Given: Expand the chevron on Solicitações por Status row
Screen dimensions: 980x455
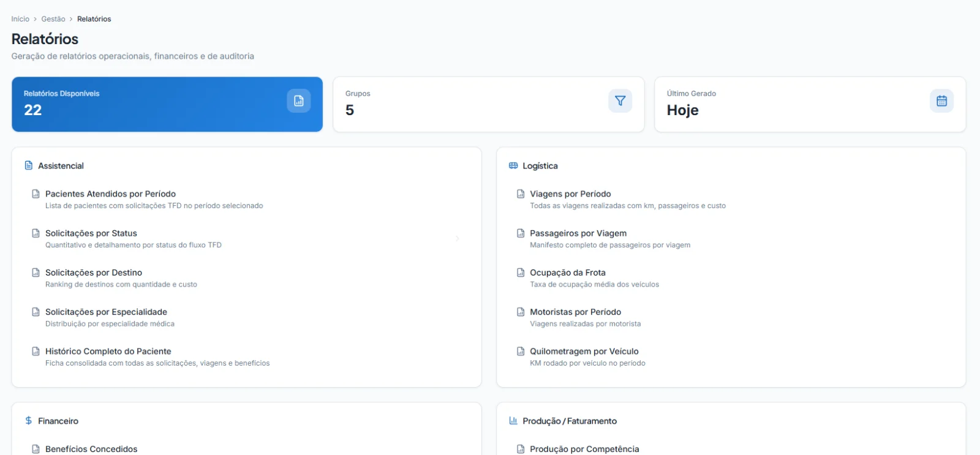Looking at the screenshot, I should 458,238.
